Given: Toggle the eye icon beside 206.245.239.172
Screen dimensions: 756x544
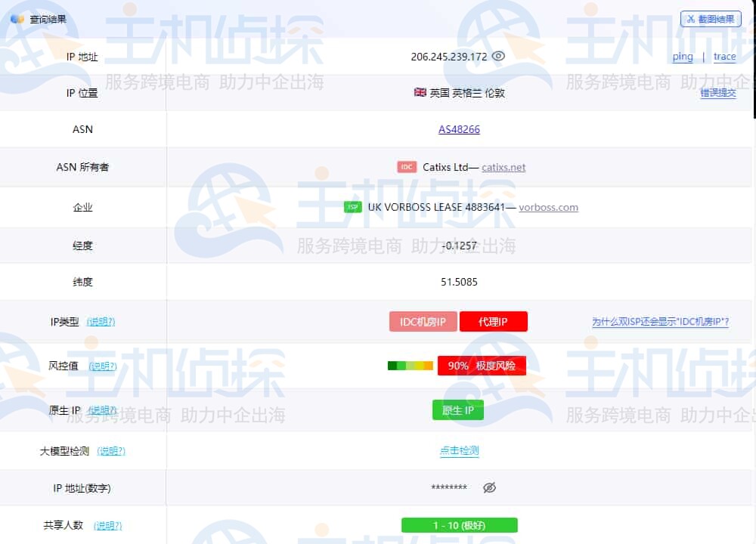Looking at the screenshot, I should 498,57.
